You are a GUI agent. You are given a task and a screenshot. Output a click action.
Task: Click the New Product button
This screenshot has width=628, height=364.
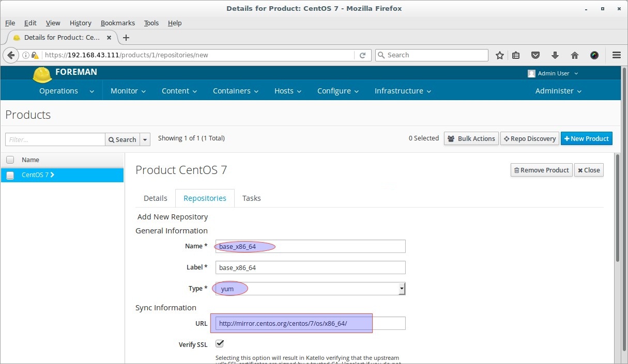[587, 138]
